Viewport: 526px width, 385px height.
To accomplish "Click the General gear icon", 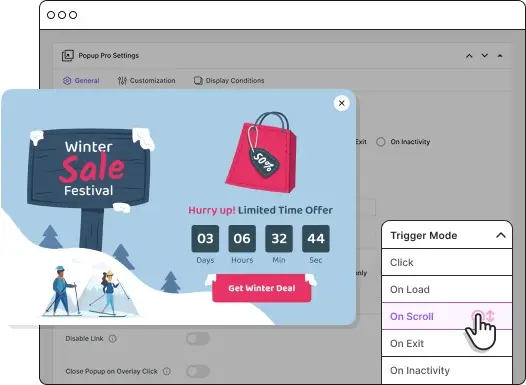I will (67, 80).
